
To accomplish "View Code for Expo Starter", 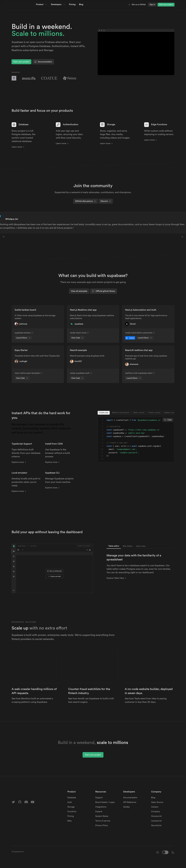I will point(22,378).
